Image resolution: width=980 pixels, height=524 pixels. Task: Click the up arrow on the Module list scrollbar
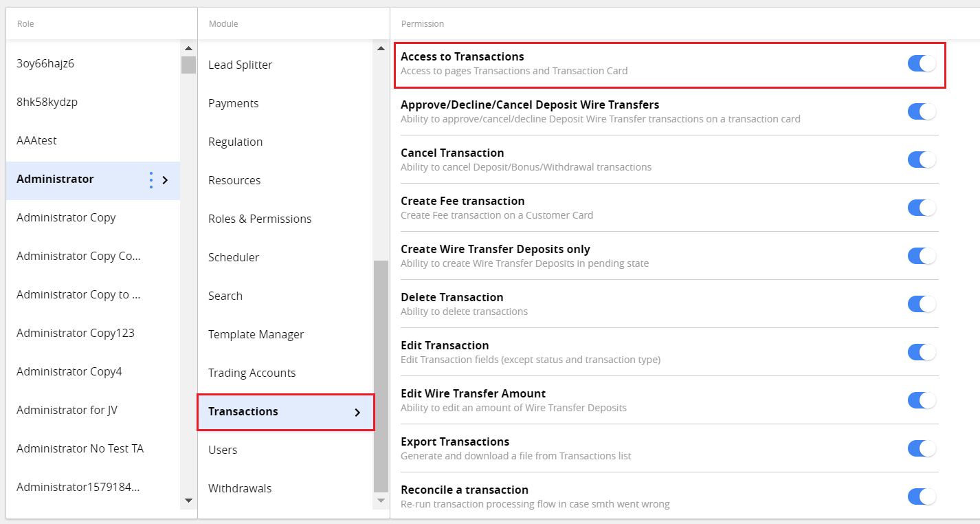tap(380, 47)
